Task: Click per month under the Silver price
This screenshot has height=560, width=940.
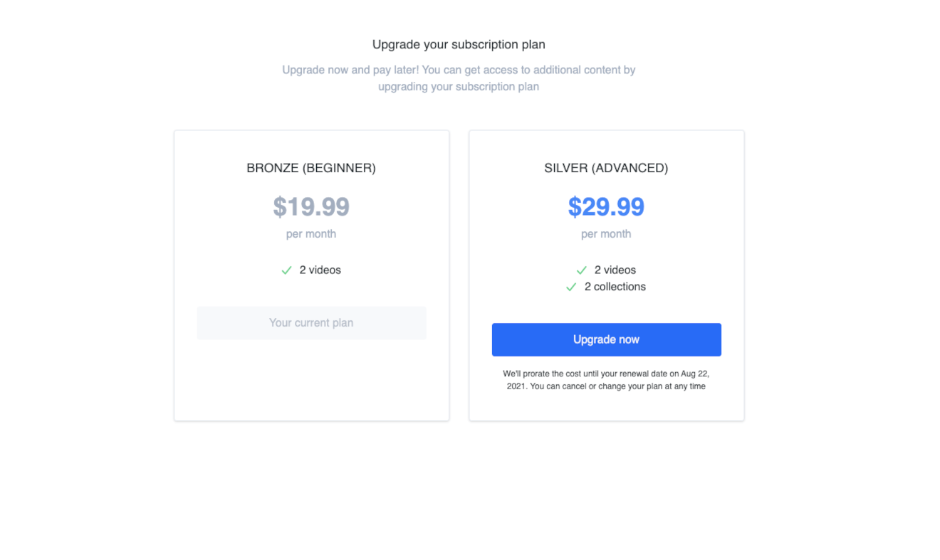Action: [x=606, y=234]
